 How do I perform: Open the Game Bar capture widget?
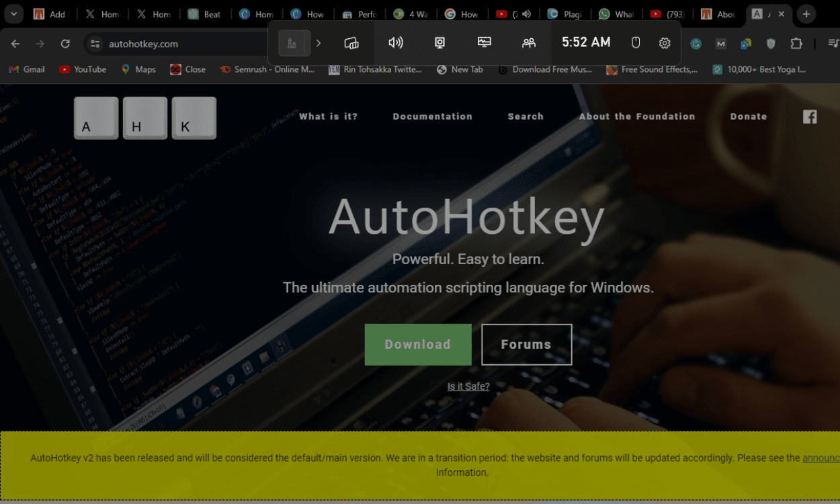[x=439, y=43]
